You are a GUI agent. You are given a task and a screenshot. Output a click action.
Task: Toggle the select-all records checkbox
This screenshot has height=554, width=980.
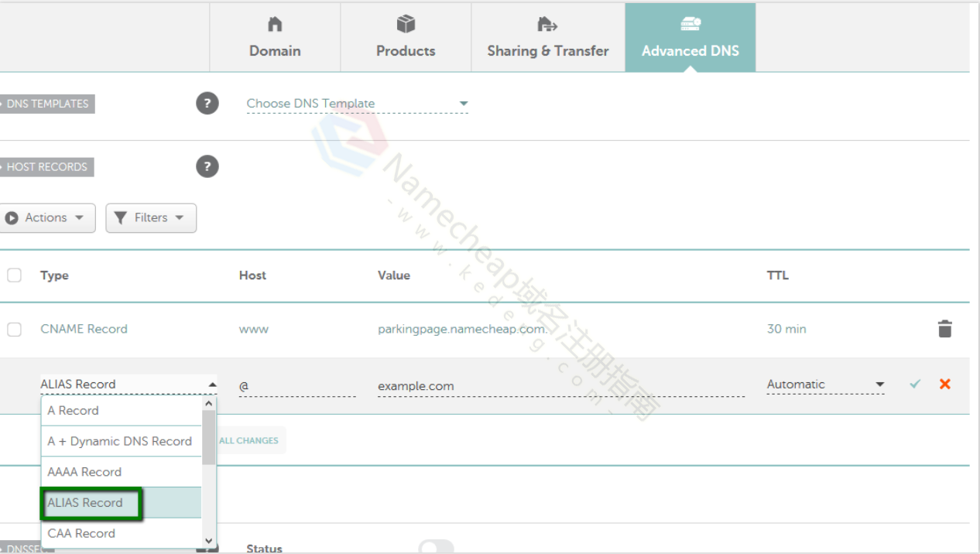[x=14, y=275]
